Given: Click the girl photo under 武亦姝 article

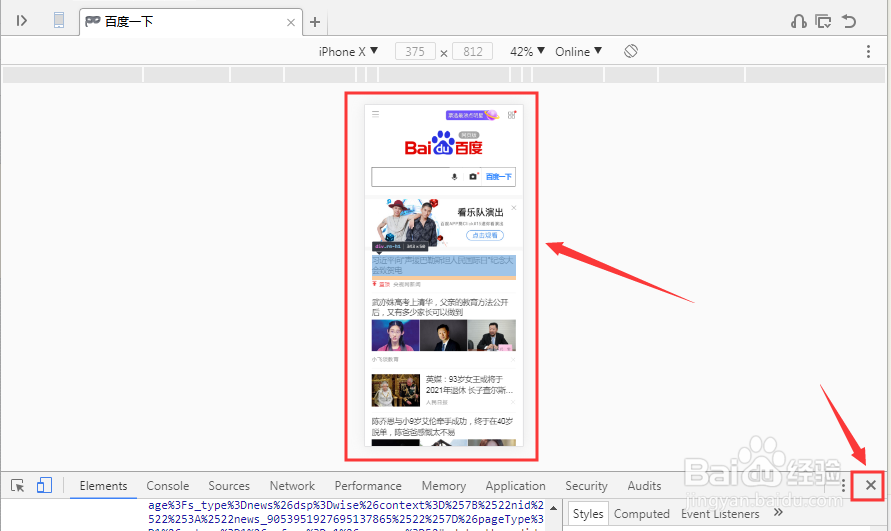Looking at the screenshot, I should [x=395, y=335].
